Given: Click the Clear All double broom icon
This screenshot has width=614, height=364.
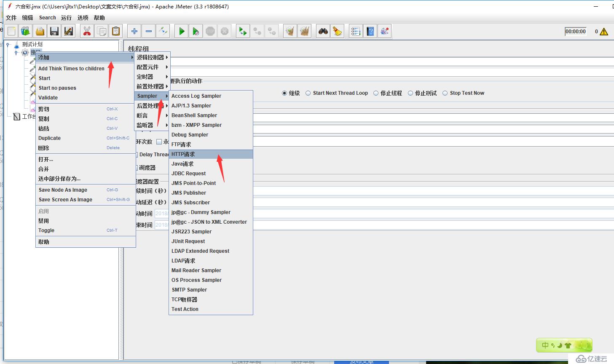Looking at the screenshot, I should point(304,31).
